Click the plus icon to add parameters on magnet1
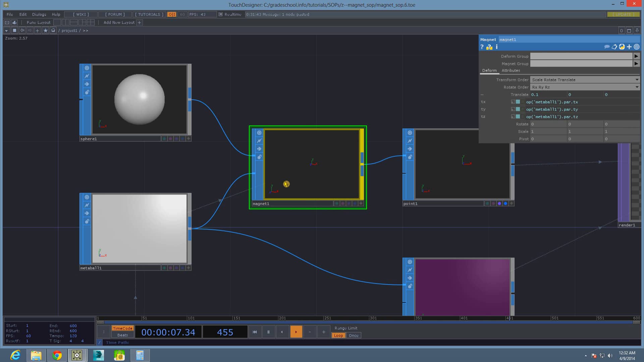 click(629, 47)
